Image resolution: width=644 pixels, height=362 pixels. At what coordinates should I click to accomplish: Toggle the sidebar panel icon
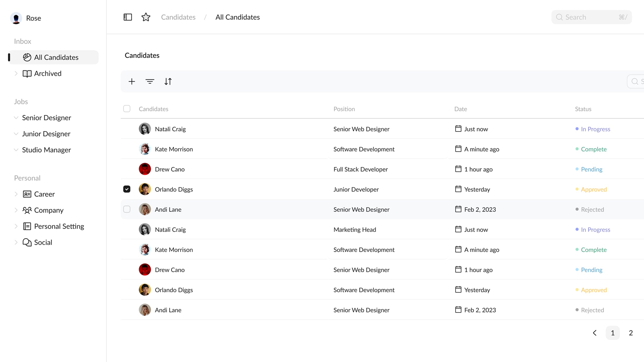click(x=128, y=17)
